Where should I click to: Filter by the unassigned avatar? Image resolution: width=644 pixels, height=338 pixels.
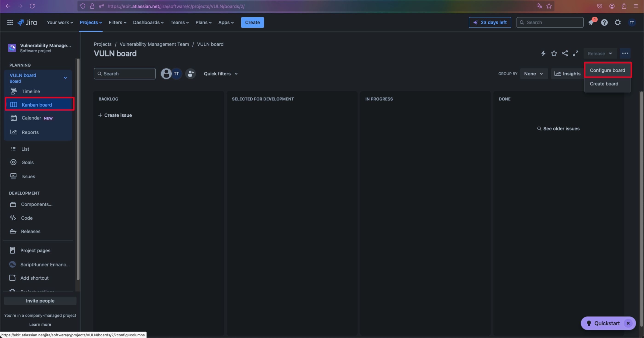click(166, 74)
